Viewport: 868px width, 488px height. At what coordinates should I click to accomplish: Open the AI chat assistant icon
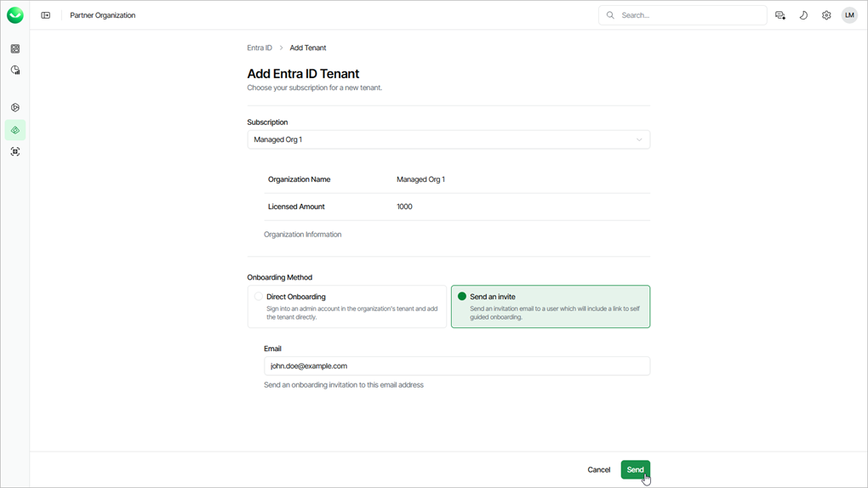click(780, 15)
